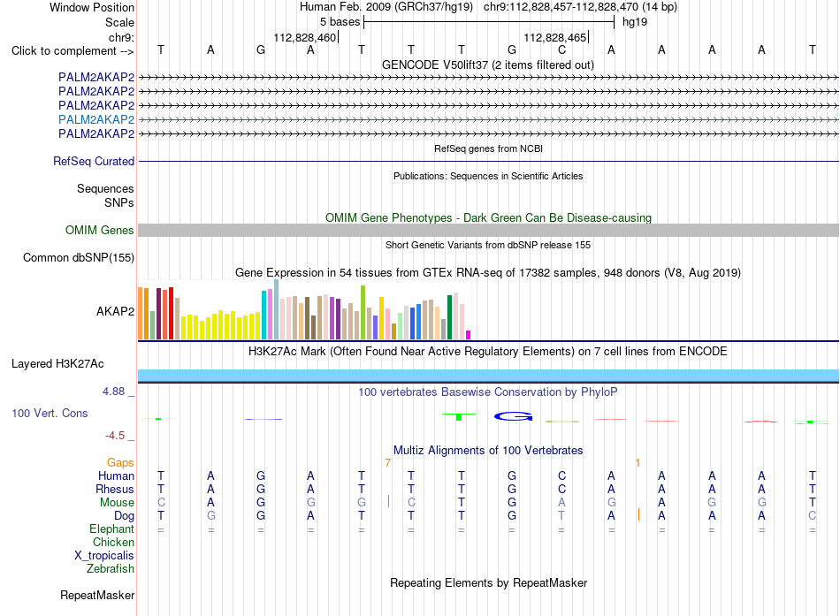
Task: Click the single 'C' base in the complement row
Action: click(561, 49)
